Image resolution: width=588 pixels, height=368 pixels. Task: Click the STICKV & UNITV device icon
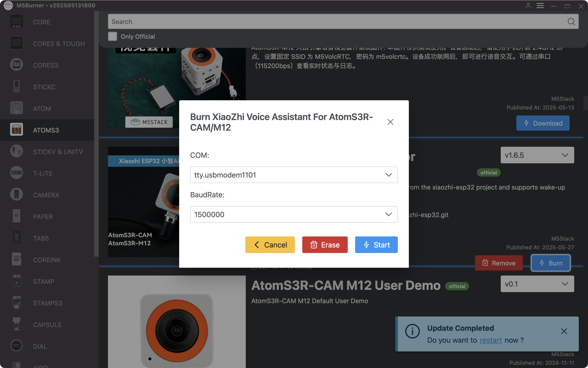[x=17, y=151]
